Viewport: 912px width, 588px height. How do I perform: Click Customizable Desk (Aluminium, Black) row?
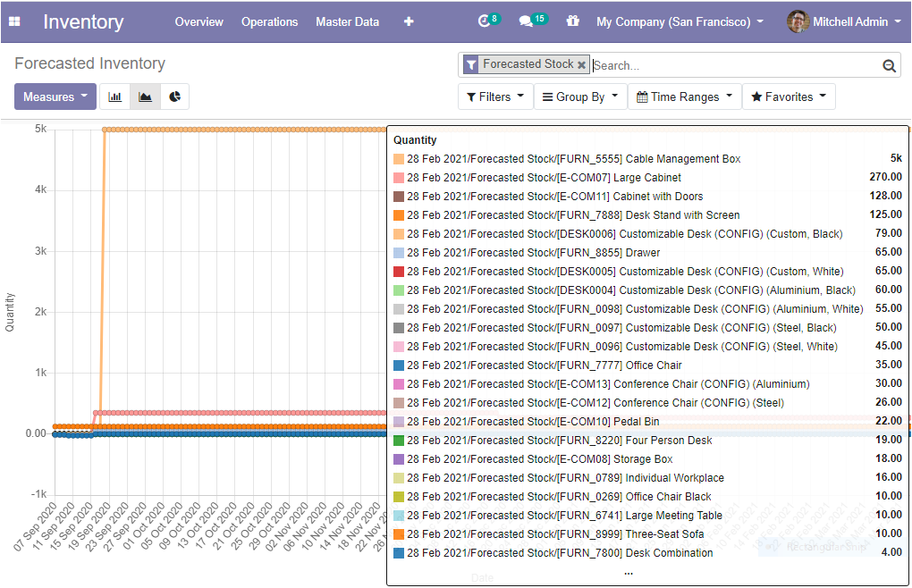tap(647, 290)
